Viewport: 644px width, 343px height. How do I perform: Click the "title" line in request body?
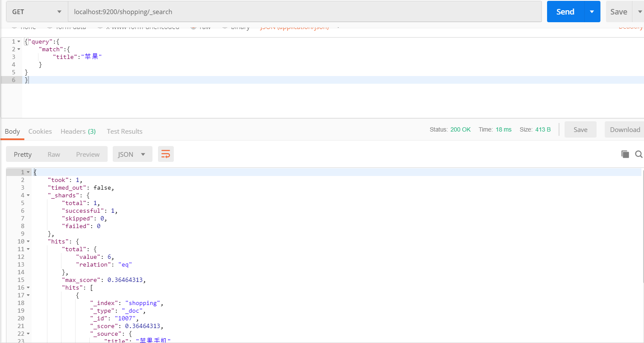click(77, 57)
